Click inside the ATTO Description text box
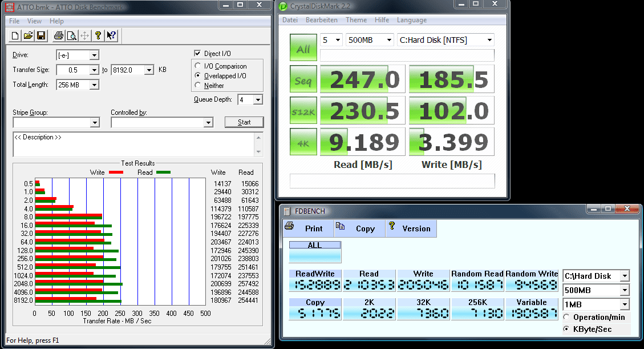The image size is (644, 349). [134, 145]
